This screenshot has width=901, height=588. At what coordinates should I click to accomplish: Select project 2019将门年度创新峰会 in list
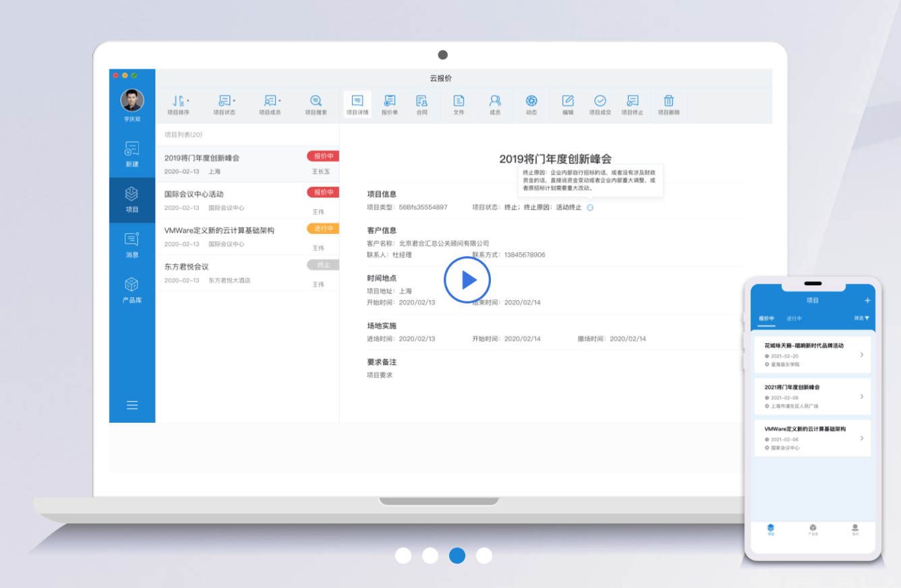[247, 165]
